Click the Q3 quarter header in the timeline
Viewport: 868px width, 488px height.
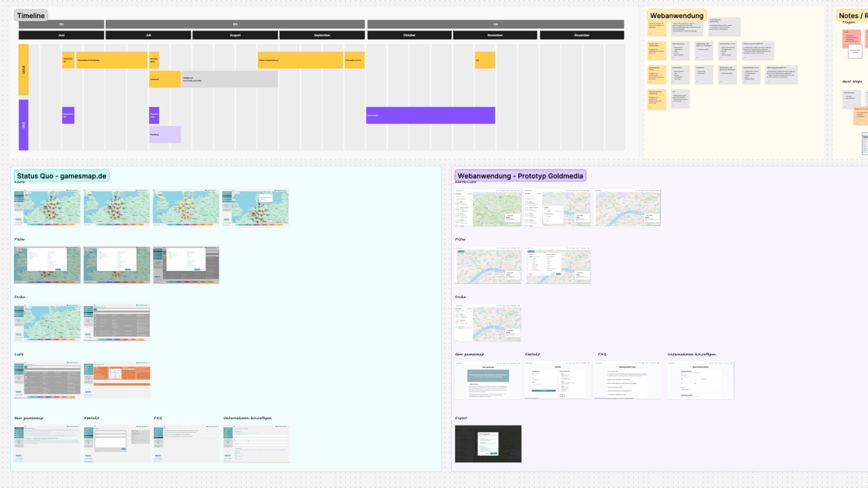tap(235, 24)
